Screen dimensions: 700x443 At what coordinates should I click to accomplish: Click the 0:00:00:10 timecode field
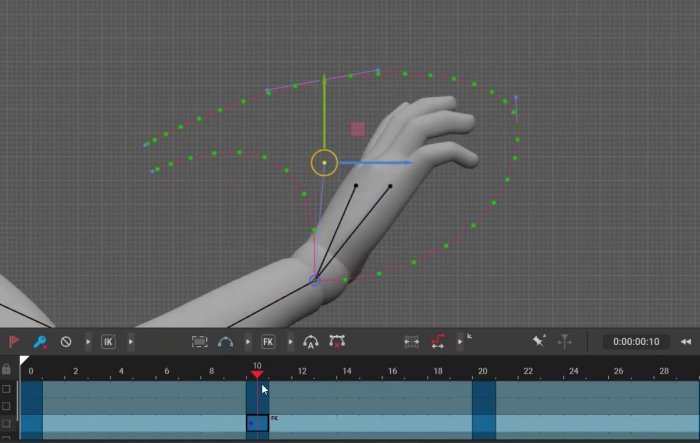636,341
